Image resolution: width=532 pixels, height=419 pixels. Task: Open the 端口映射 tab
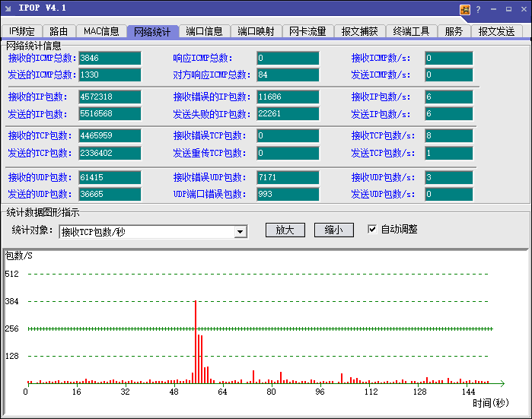tap(256, 31)
